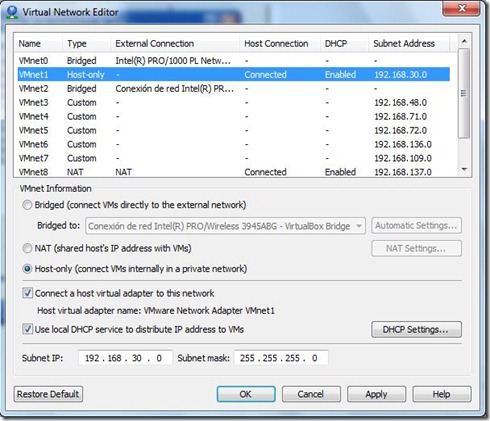This screenshot has width=490, height=421.
Task: Click subnet address 192.168.71.0
Action: point(401,117)
